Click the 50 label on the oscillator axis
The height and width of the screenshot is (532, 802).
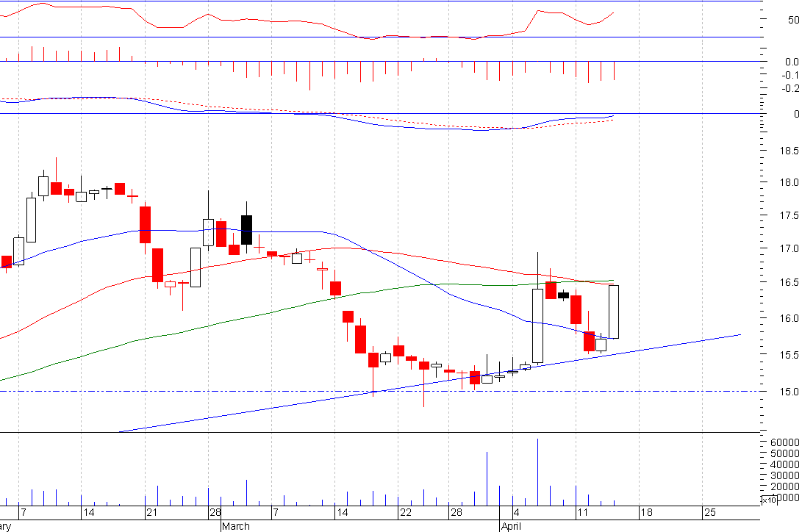794,20
